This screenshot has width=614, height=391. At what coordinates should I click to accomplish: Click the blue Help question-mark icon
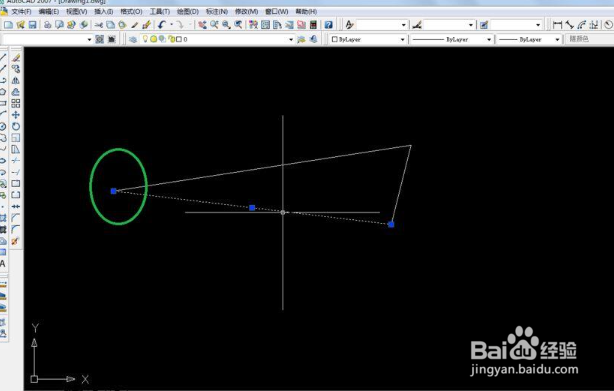tap(329, 25)
